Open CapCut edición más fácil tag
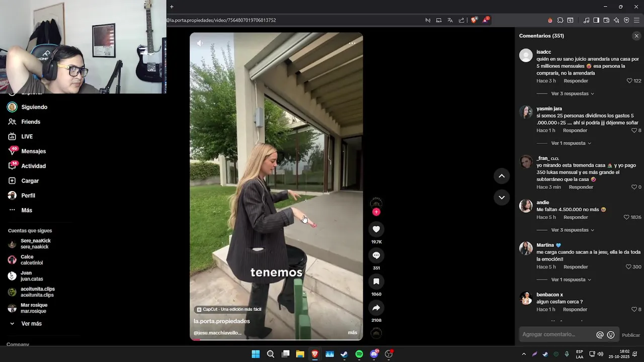This screenshot has height=362, width=644. pos(229,309)
